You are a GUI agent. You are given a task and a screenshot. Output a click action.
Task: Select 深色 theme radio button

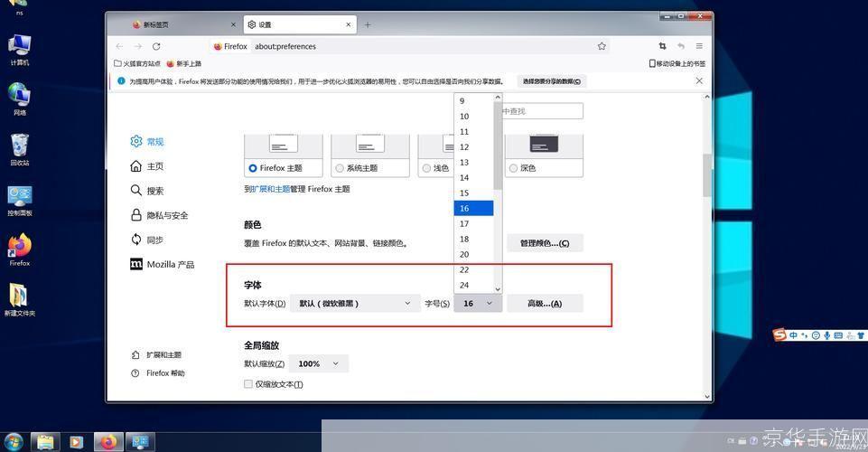tap(513, 168)
